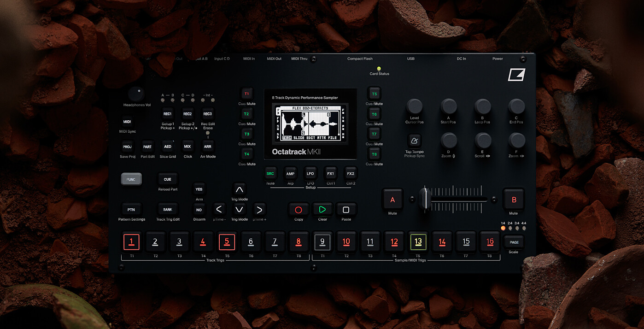
Task: Click the up arrow Trig Mode key
Action: tap(239, 189)
